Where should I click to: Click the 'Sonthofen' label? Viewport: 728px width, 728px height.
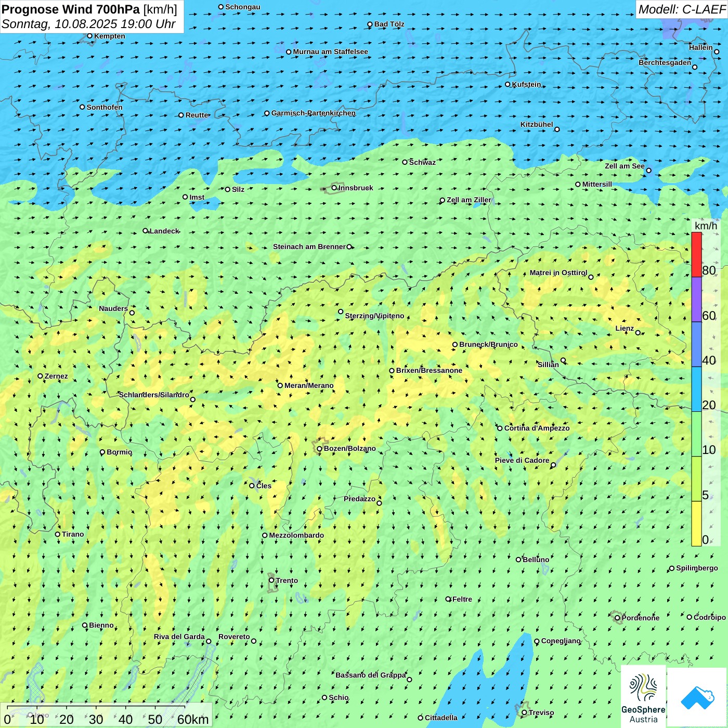(105, 107)
